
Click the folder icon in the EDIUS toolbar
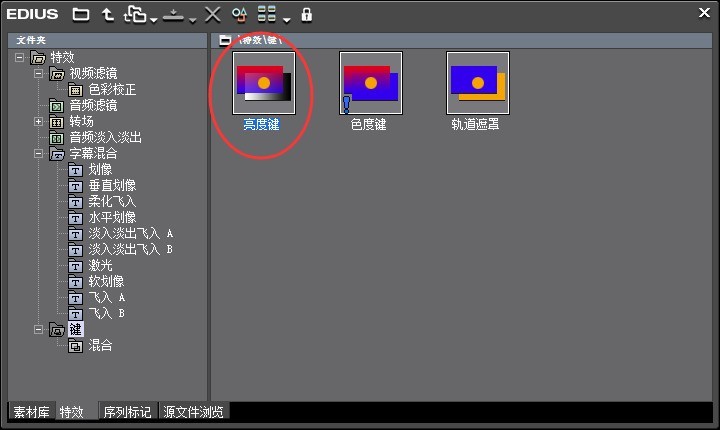point(81,14)
